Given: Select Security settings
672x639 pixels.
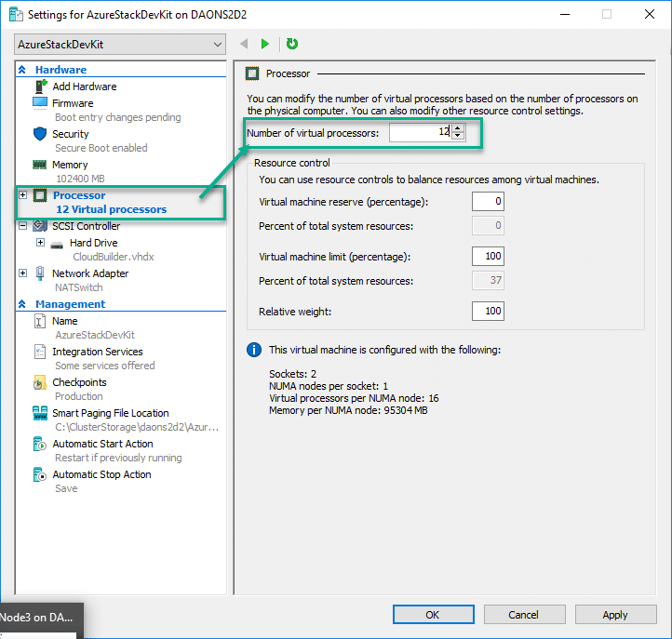Looking at the screenshot, I should coord(71,134).
